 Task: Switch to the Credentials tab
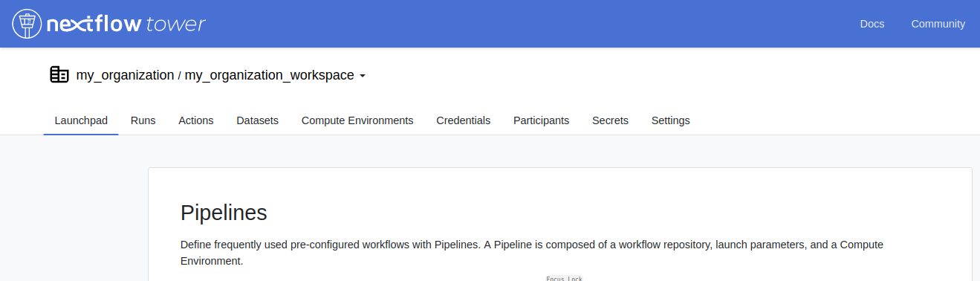[x=464, y=120]
